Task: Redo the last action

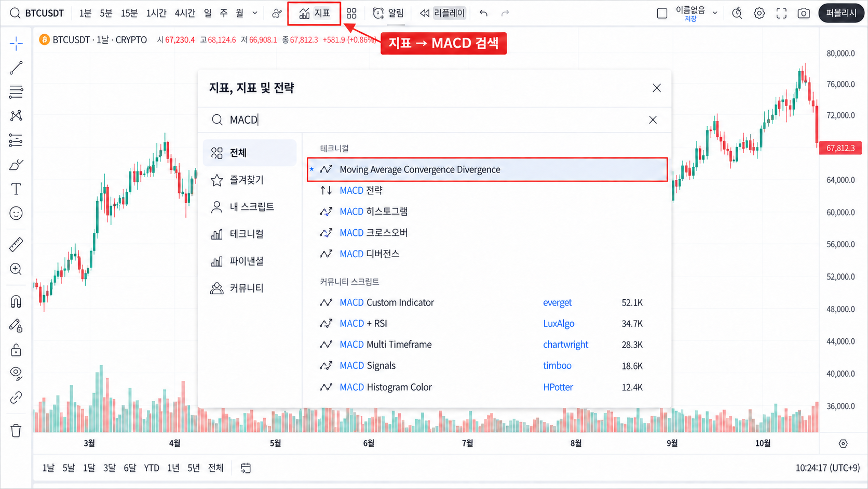Action: click(x=505, y=13)
